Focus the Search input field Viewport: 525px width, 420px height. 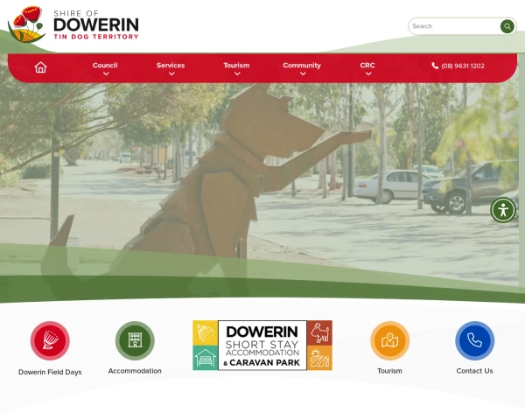(454, 26)
